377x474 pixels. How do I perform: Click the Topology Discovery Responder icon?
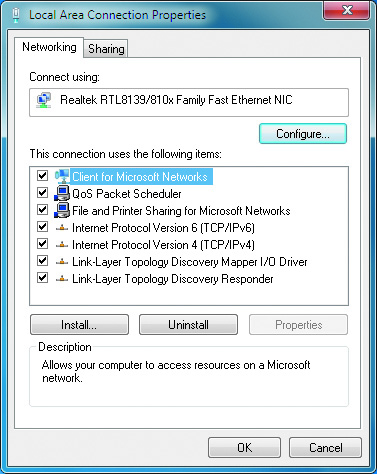(x=62, y=279)
